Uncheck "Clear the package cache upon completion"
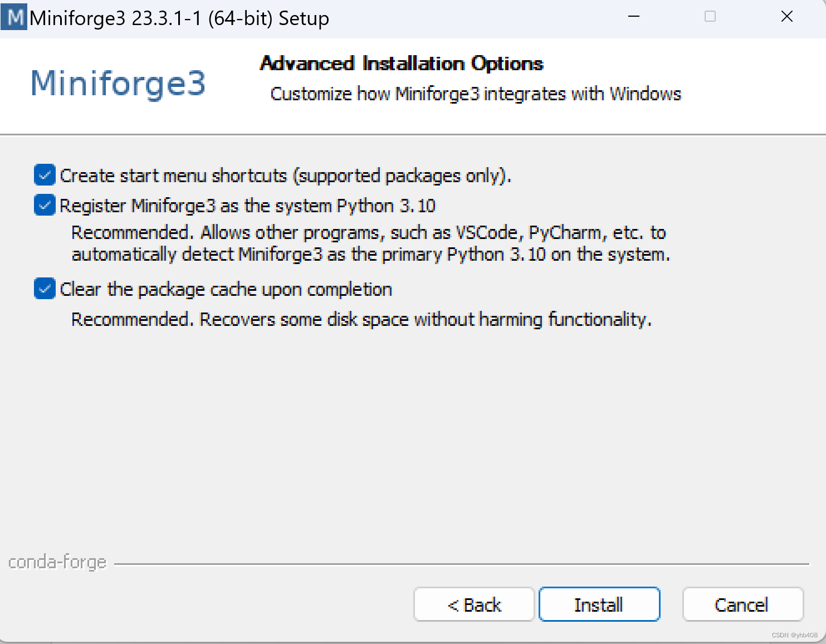 tap(44, 289)
